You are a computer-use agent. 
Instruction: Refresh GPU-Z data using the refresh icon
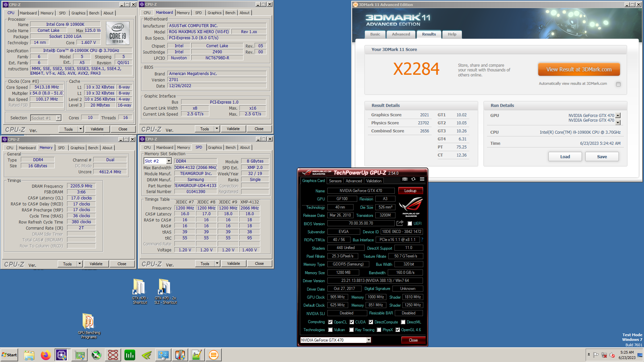click(414, 179)
